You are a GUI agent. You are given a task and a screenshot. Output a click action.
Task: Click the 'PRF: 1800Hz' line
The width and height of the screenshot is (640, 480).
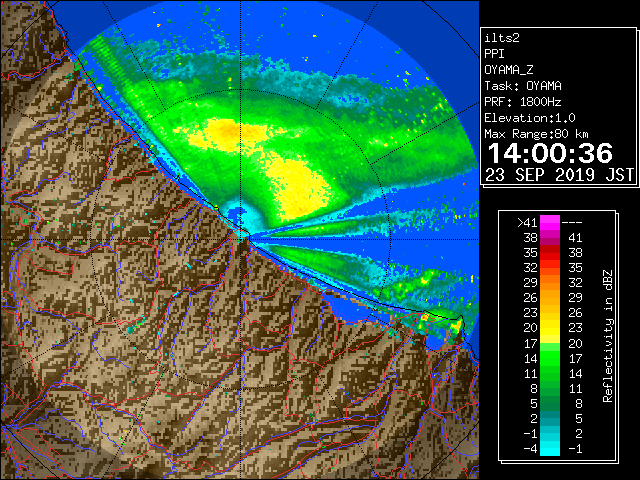pyautogui.click(x=523, y=102)
